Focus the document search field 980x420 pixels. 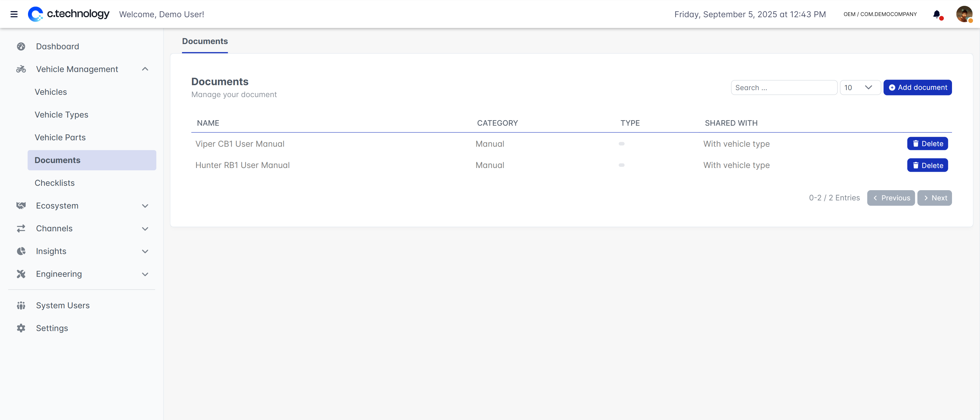783,87
